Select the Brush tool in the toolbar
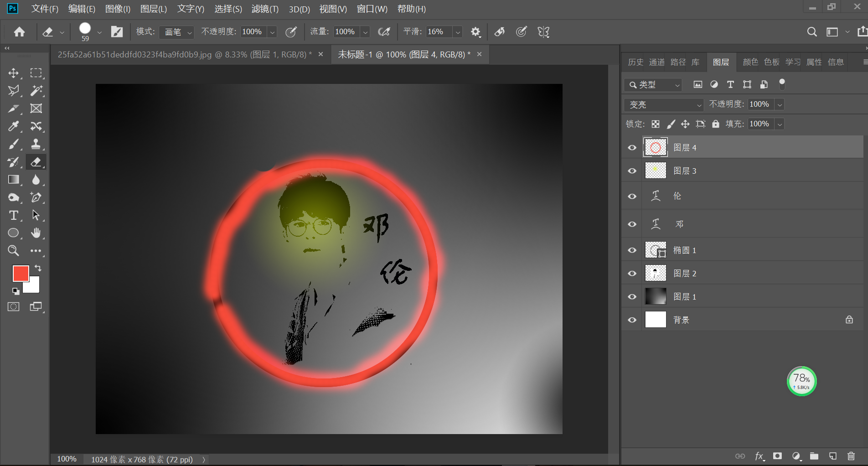Image resolution: width=868 pixels, height=466 pixels. tap(14, 144)
